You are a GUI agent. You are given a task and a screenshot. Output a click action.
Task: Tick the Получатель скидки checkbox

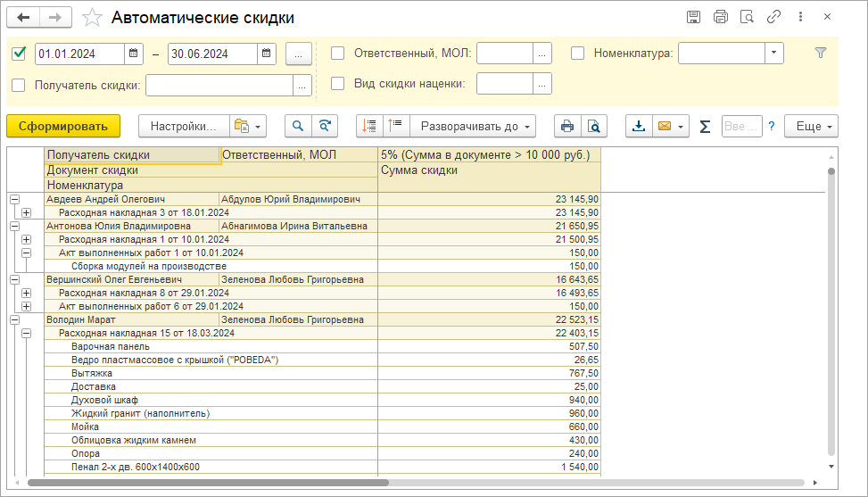tap(19, 85)
